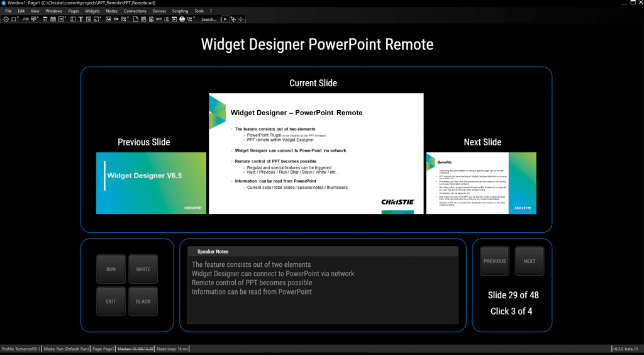Toggle the Run mode play button
Screen dimensions: 644x355
click(225, 20)
